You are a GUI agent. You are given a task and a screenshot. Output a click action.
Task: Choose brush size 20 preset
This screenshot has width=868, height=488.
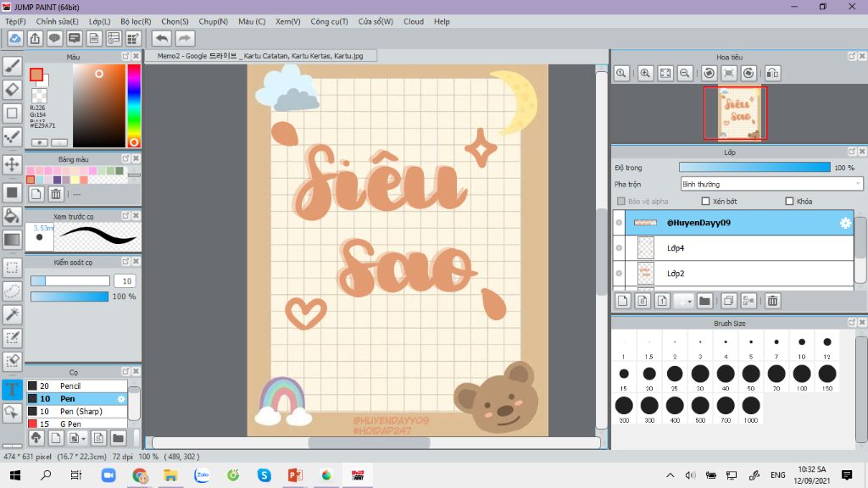point(649,377)
